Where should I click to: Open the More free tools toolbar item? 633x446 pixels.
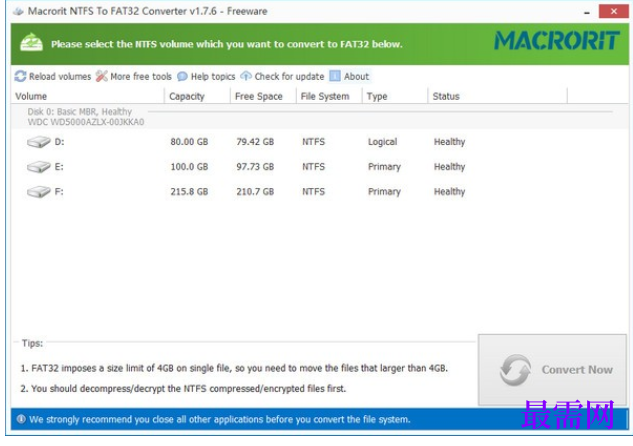(x=134, y=76)
